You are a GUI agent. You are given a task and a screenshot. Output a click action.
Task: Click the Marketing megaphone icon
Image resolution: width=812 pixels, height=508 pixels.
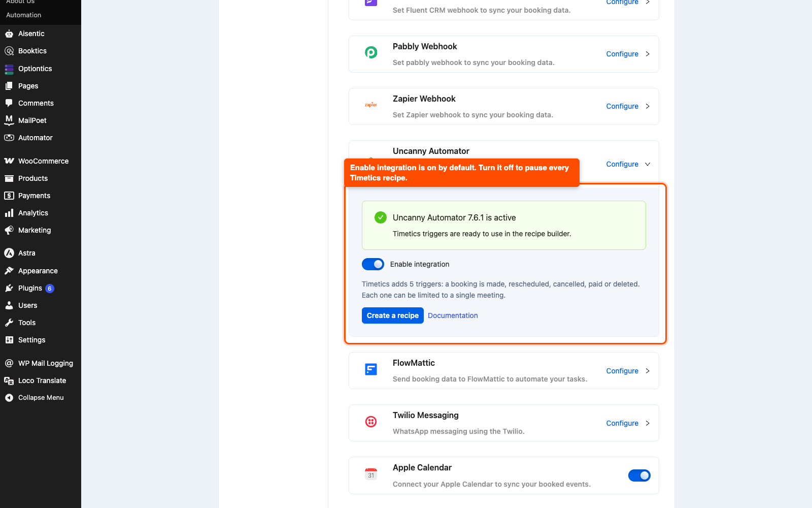pos(9,230)
